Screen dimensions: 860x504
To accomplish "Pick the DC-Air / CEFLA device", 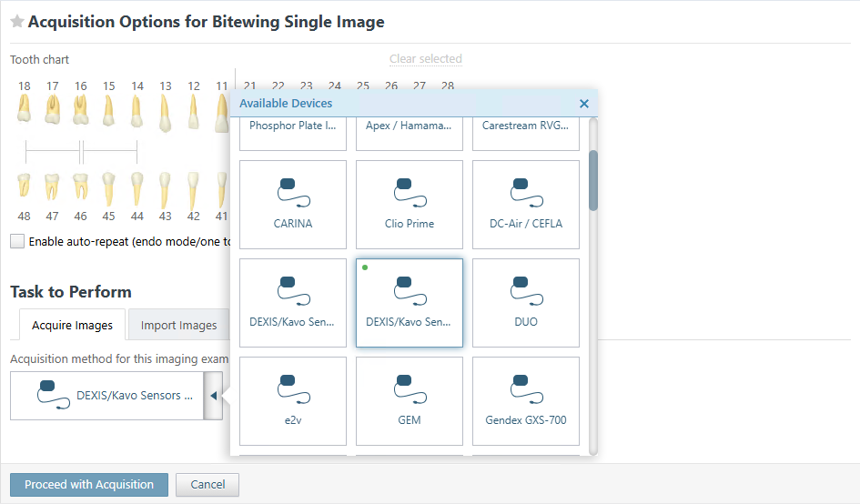I will 525,205.
